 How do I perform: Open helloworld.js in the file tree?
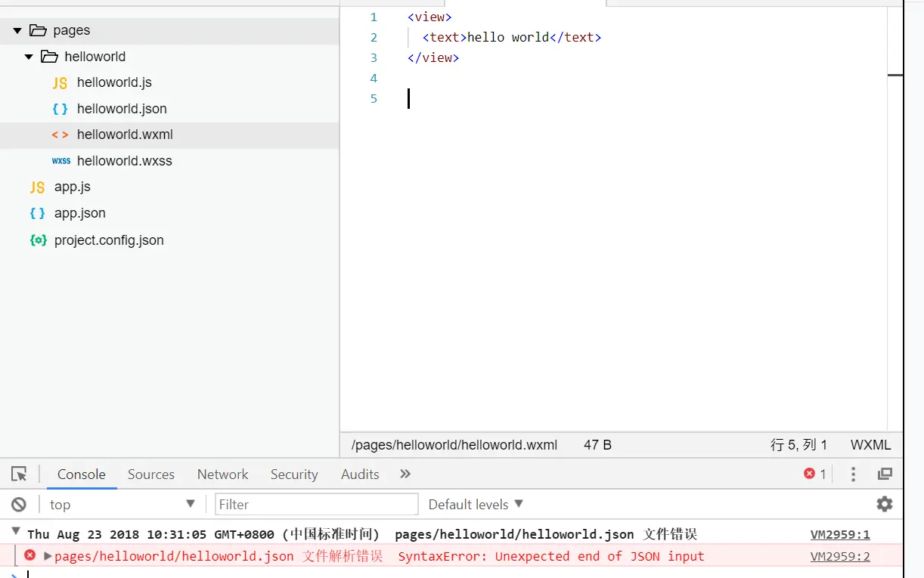pos(114,82)
